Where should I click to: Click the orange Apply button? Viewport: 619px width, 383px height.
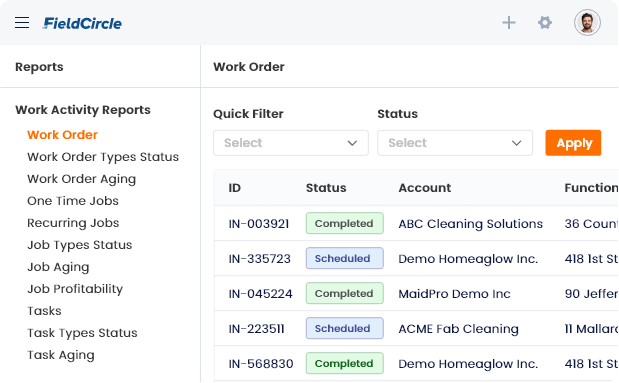(x=573, y=143)
